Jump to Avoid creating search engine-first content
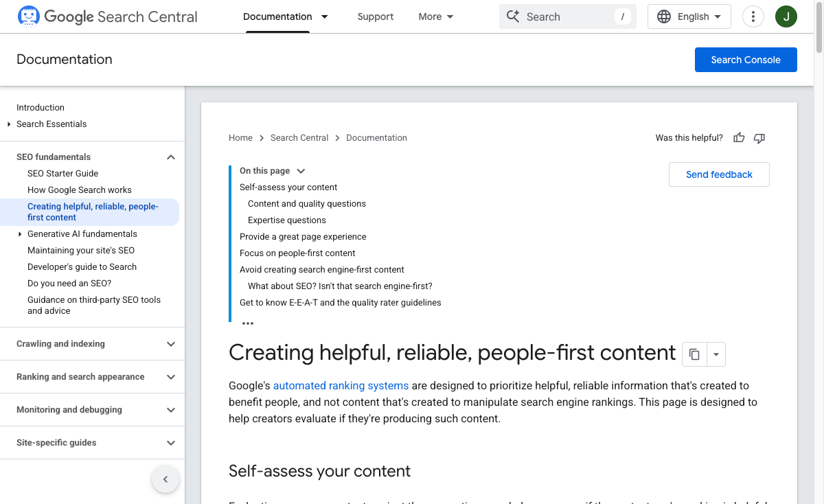This screenshot has width=824, height=504. (322, 270)
